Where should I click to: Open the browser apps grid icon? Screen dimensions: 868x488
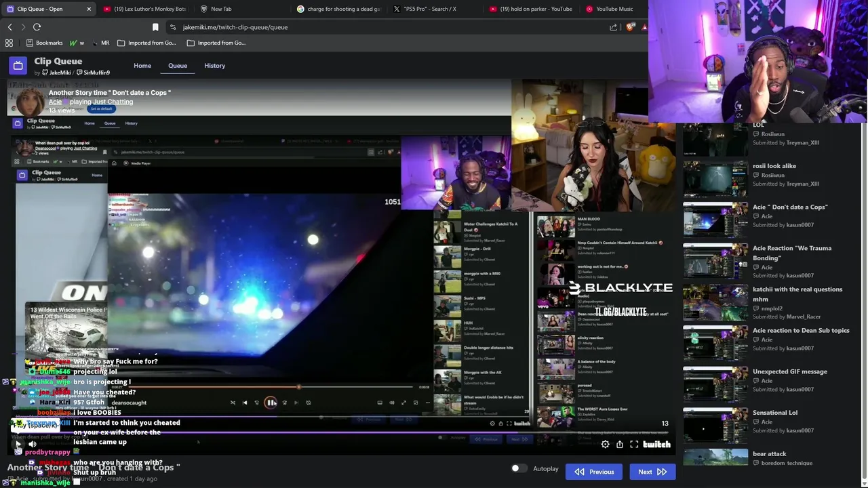[x=9, y=43]
